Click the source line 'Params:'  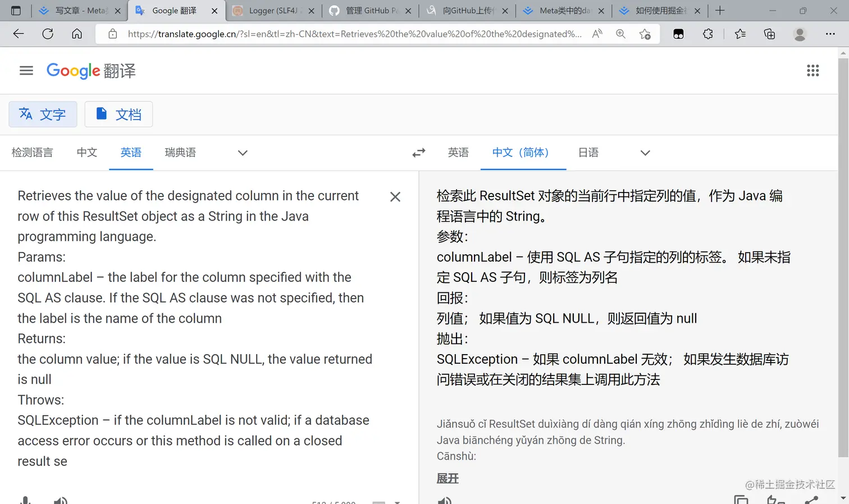click(42, 257)
